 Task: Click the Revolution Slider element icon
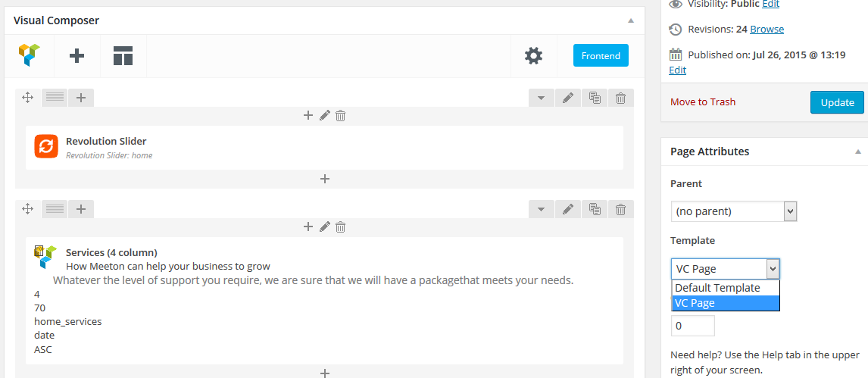click(x=46, y=146)
